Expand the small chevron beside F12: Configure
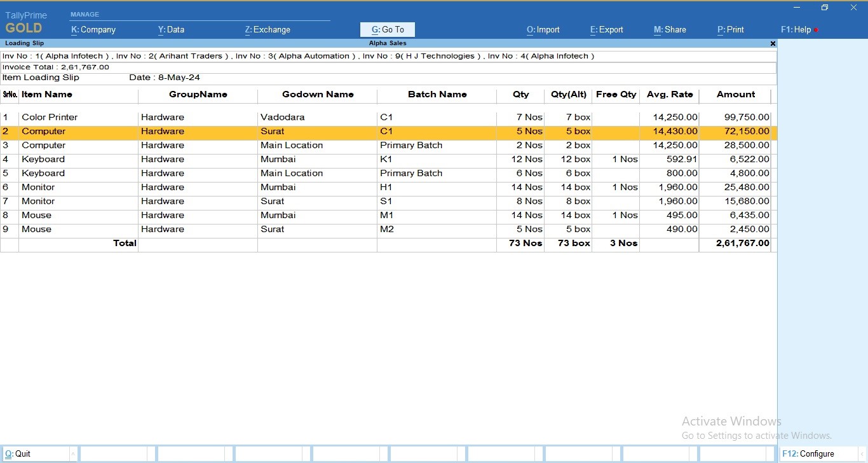This screenshot has width=868, height=463. [862, 453]
